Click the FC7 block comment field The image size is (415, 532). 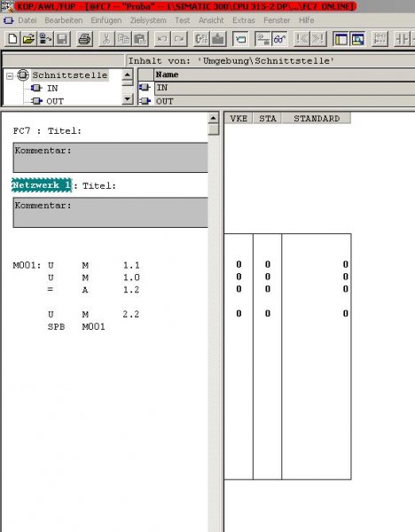[110, 158]
